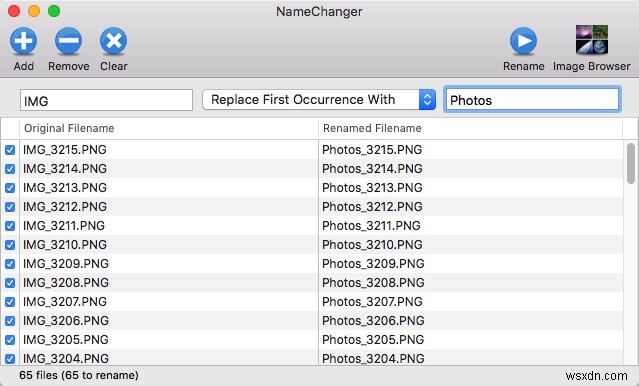This screenshot has height=386, width=639.
Task: Click renamed entry Photos_3213.PNG
Action: click(x=372, y=187)
